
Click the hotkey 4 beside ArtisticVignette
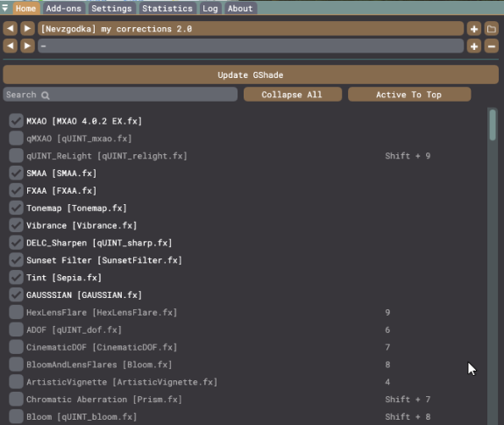387,382
